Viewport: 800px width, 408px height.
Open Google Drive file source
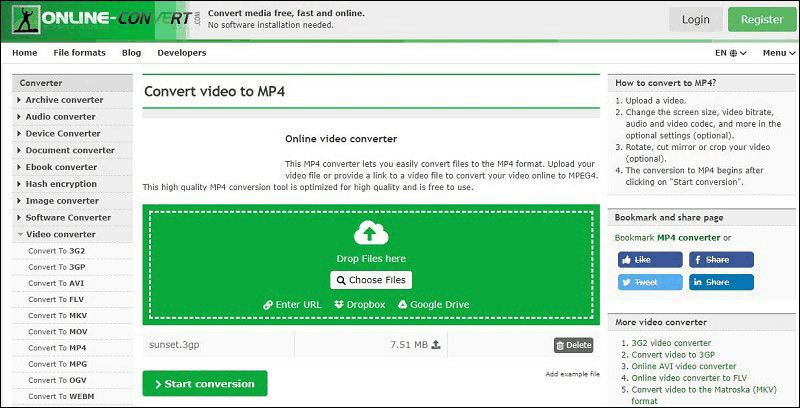(433, 304)
